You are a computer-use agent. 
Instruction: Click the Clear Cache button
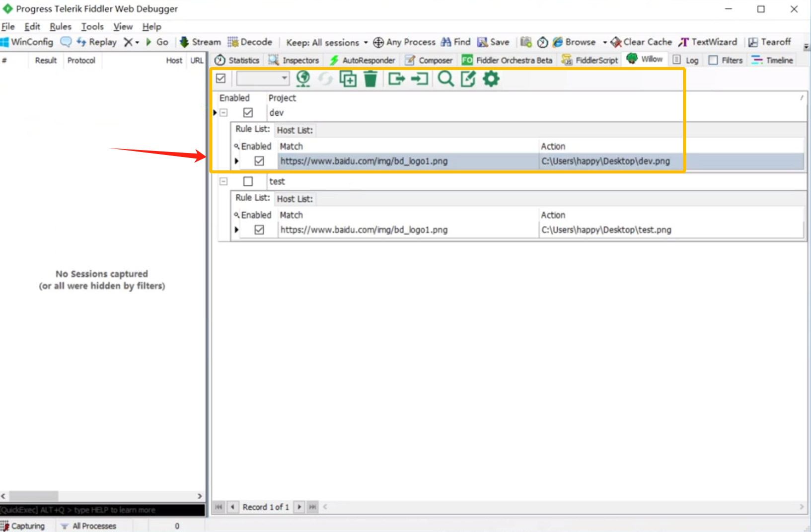(641, 42)
